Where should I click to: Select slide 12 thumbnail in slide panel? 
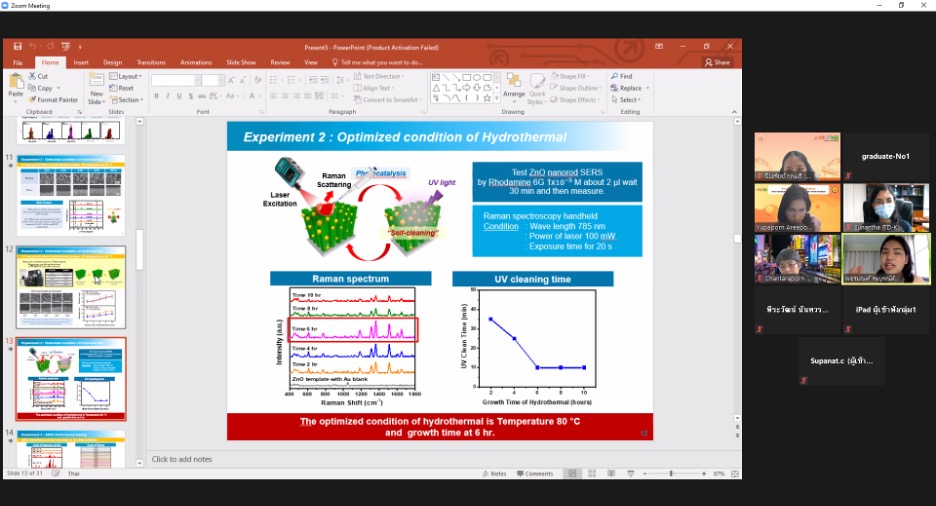pos(71,287)
